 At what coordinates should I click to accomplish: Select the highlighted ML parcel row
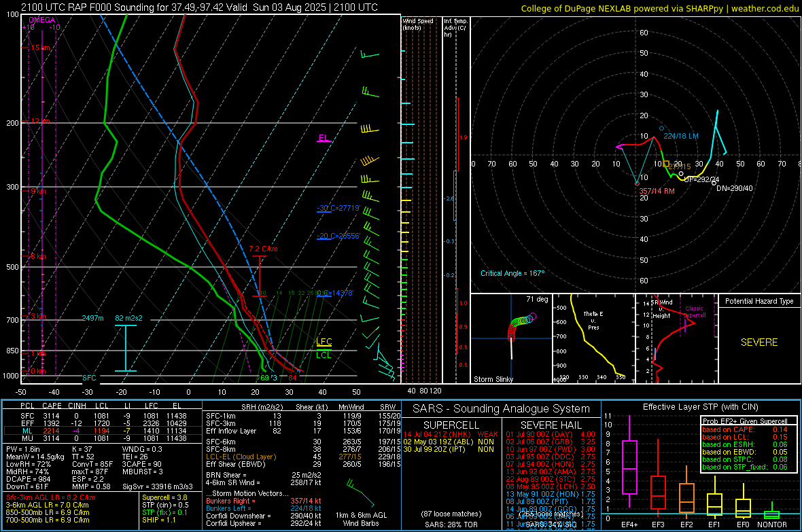(x=103, y=431)
